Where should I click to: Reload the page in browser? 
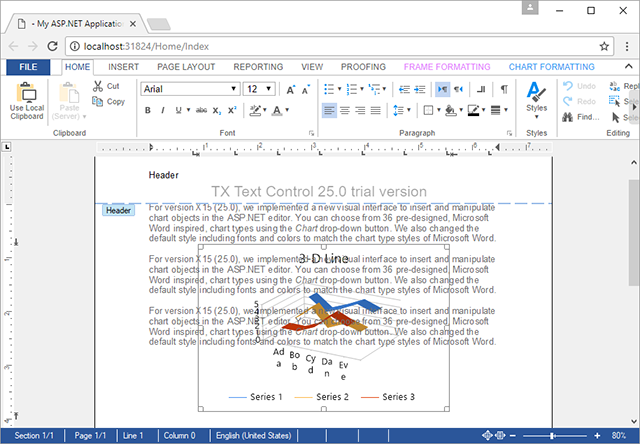click(x=52, y=46)
